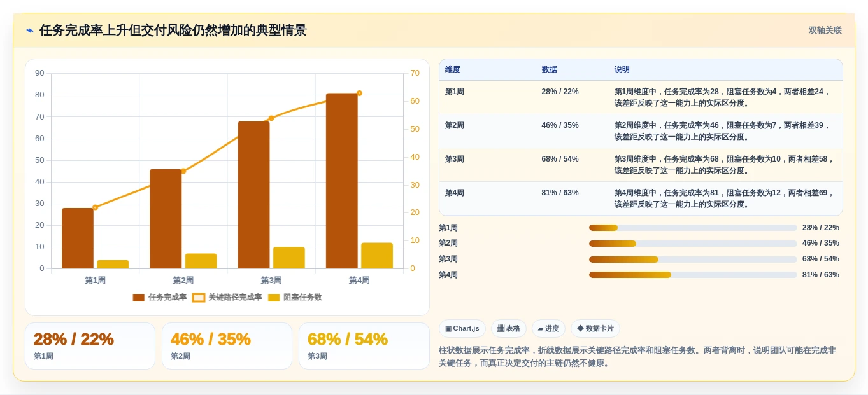This screenshot has height=395, width=868.
Task: Open the 28% / 22% data card
Action: [x=90, y=346]
